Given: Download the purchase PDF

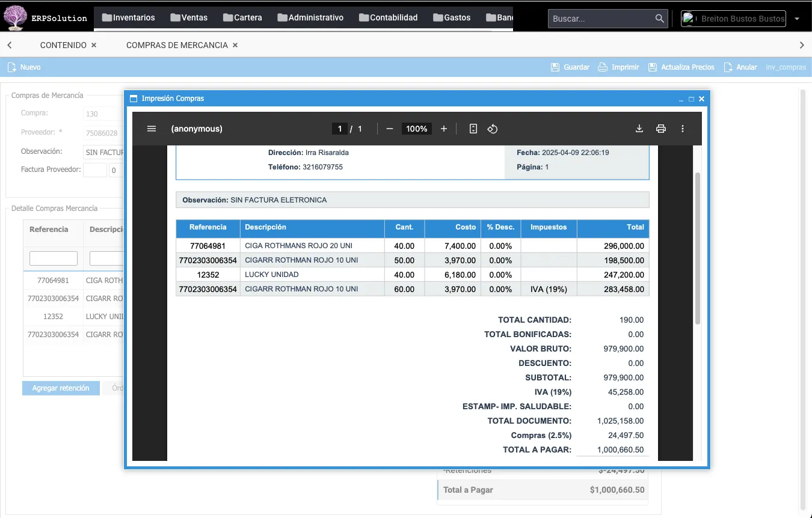Looking at the screenshot, I should (639, 129).
